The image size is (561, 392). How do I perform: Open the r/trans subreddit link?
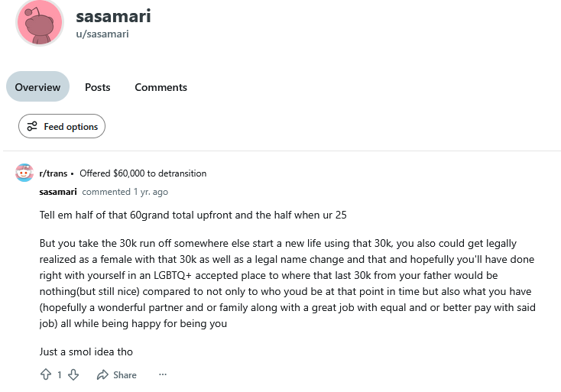pos(52,173)
